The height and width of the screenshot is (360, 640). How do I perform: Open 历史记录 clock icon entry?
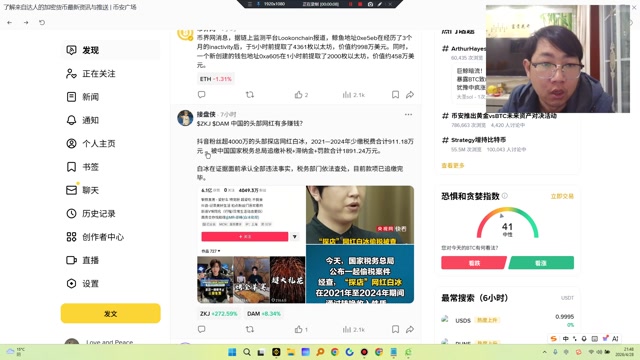[110, 213]
